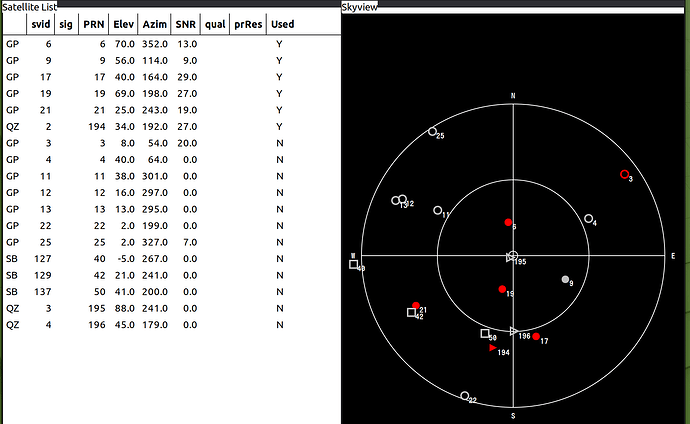Sort by the Used column header

[x=283, y=24]
